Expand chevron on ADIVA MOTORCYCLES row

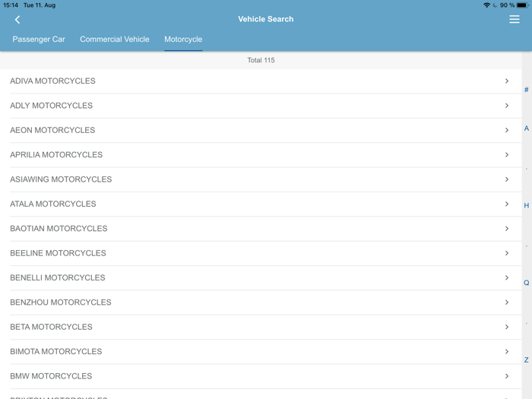coord(507,81)
